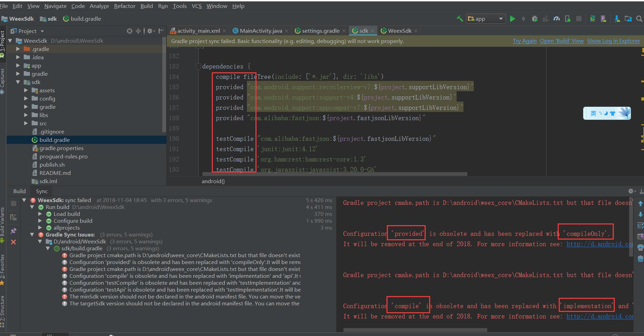Open Search Everywhere magnifier
Screen dimensions: 644x336
pyautogui.click(x=639, y=19)
